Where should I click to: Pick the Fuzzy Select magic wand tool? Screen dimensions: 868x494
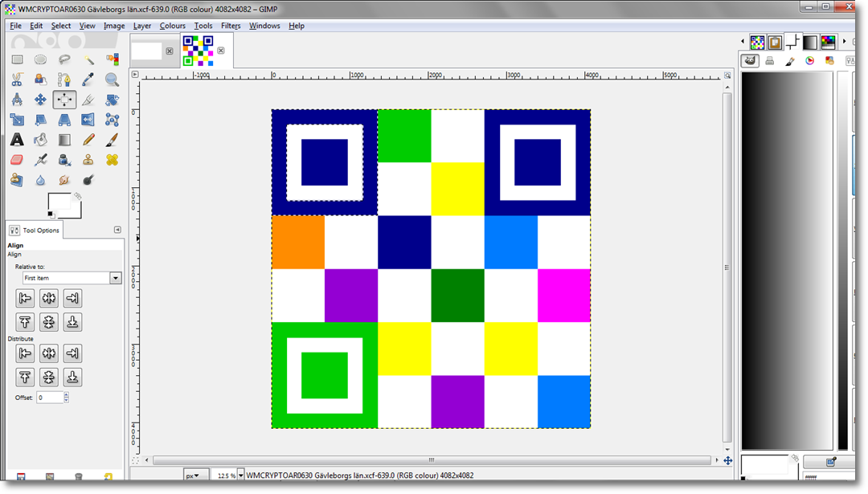coord(88,59)
